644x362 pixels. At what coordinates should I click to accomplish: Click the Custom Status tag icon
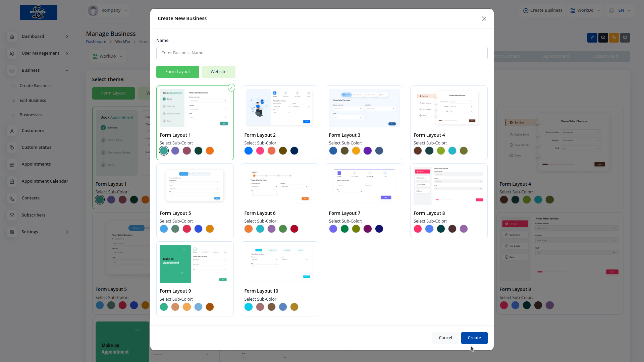pos(12,147)
